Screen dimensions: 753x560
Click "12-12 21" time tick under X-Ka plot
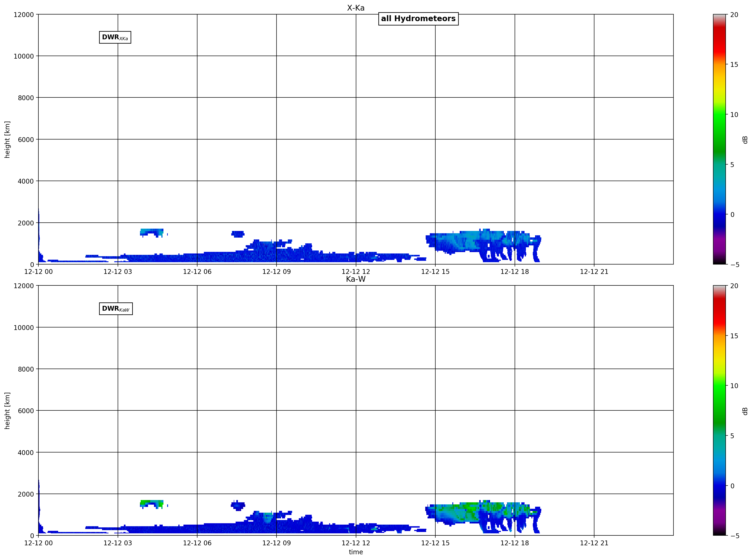[594, 272]
